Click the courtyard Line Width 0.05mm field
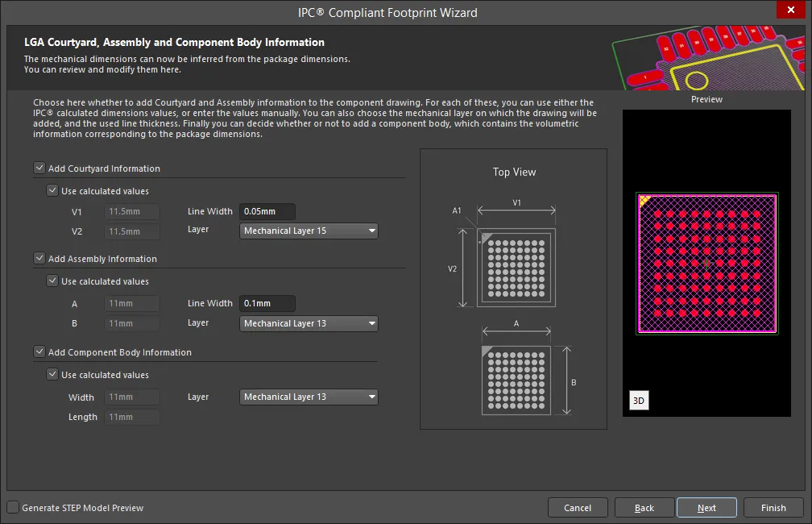The width and height of the screenshot is (812, 524). click(x=267, y=211)
